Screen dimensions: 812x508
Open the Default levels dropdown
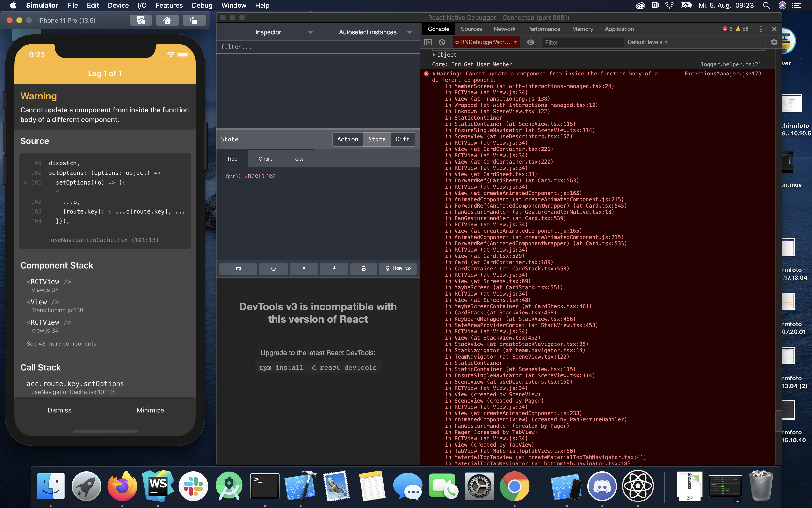(x=648, y=42)
